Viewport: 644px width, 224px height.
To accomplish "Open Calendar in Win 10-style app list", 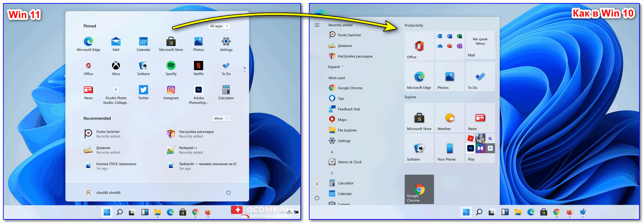I will (340, 194).
